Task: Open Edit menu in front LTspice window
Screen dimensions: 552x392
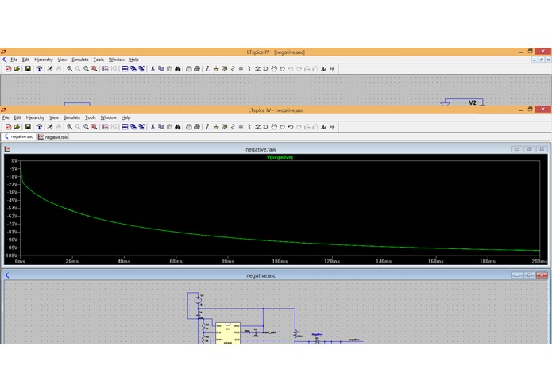Action: click(17, 117)
